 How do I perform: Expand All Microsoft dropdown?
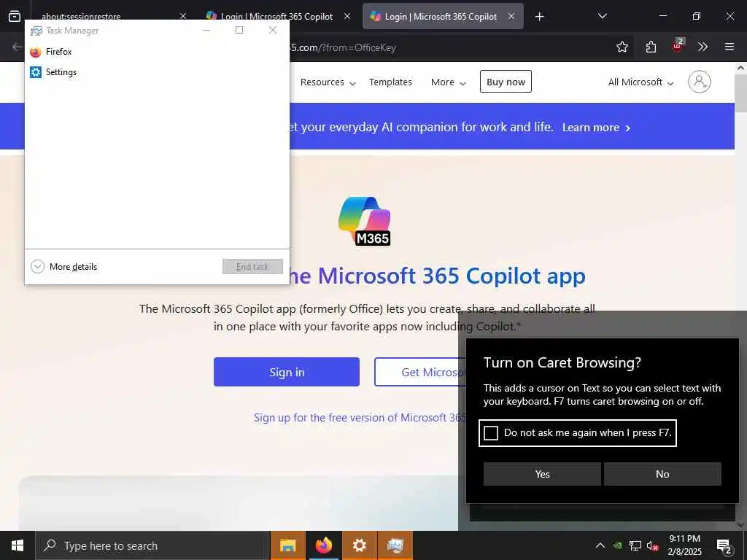click(x=640, y=82)
